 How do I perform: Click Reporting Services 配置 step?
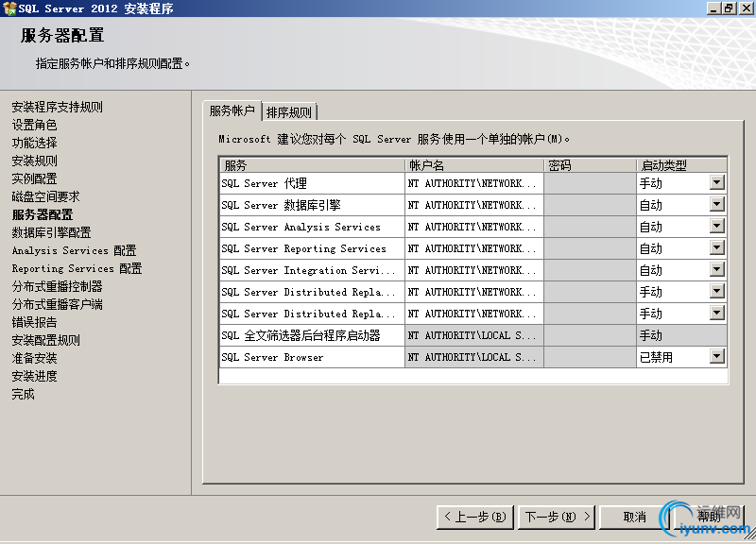click(77, 268)
